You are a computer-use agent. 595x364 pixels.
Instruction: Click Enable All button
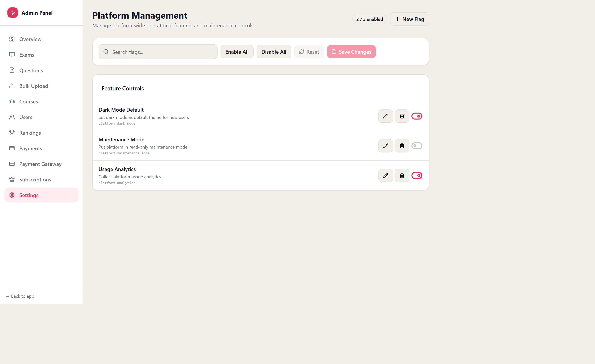[237, 52]
